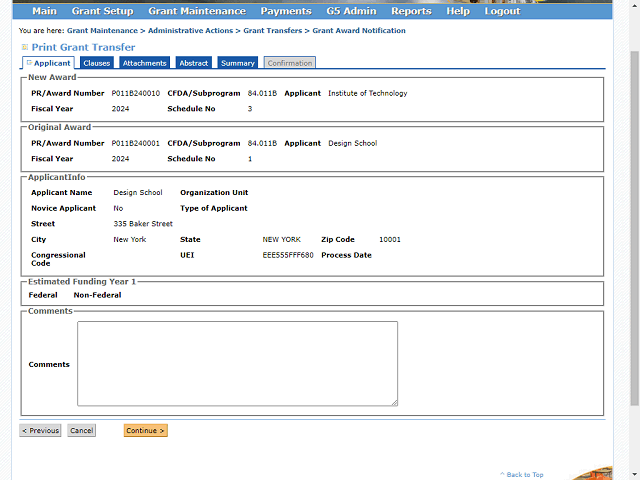Screen dimensions: 640x480
Task: Select Applicant Name value Design School
Action: pyautogui.click(x=138, y=193)
